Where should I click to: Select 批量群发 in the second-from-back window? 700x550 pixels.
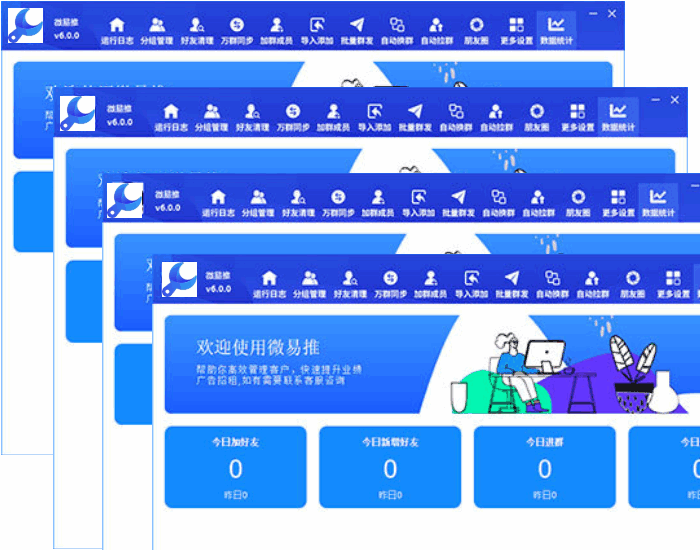click(415, 117)
